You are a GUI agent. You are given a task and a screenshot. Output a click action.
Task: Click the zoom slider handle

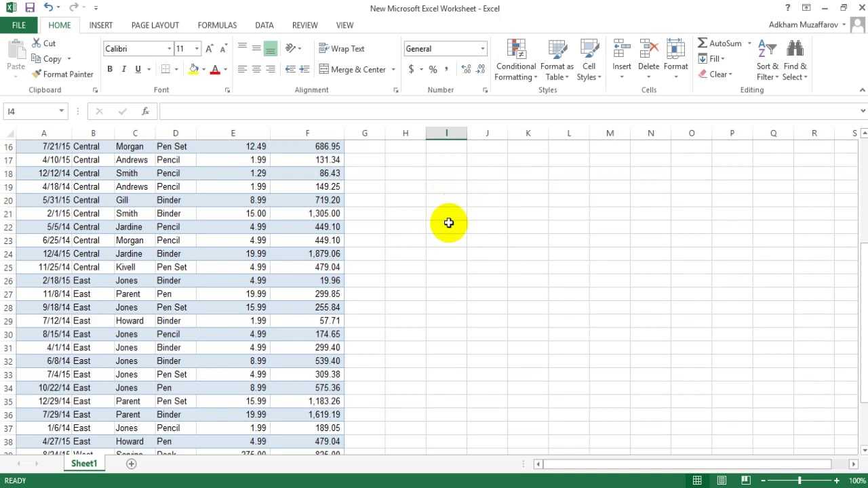pos(800,481)
